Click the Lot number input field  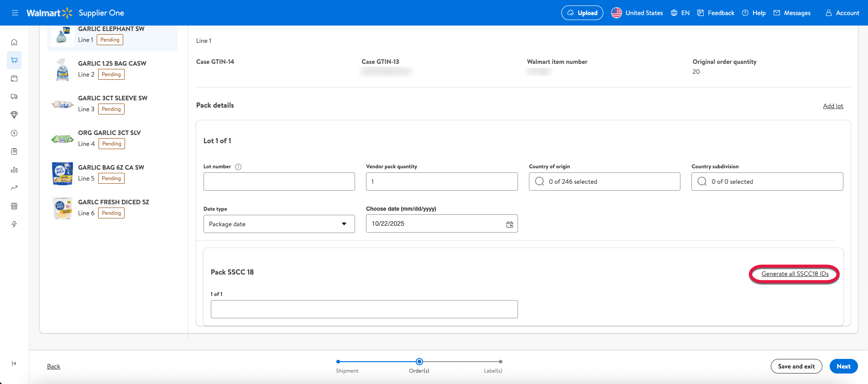click(279, 182)
